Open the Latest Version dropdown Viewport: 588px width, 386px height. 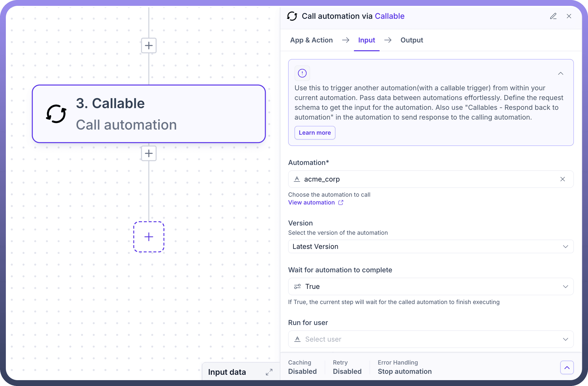point(431,246)
